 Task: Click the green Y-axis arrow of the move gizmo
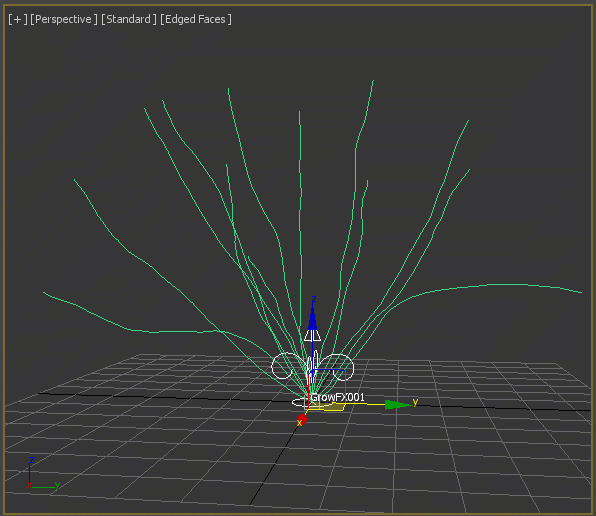click(397, 405)
